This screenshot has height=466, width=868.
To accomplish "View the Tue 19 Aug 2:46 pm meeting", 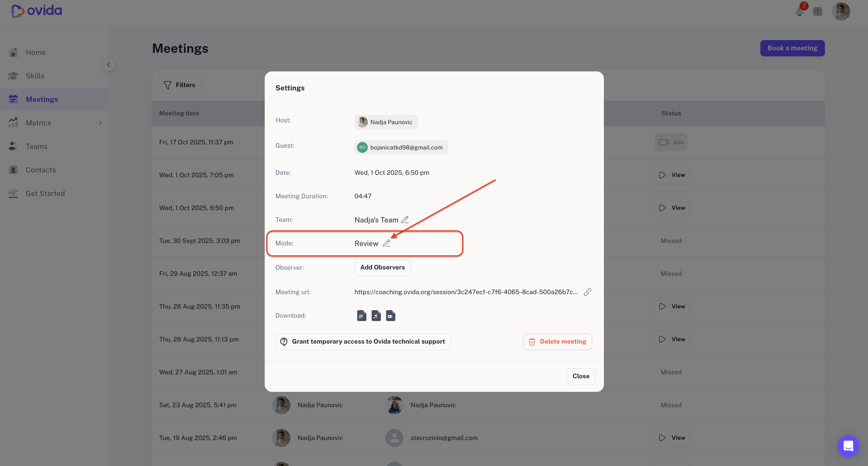I will (x=671, y=438).
